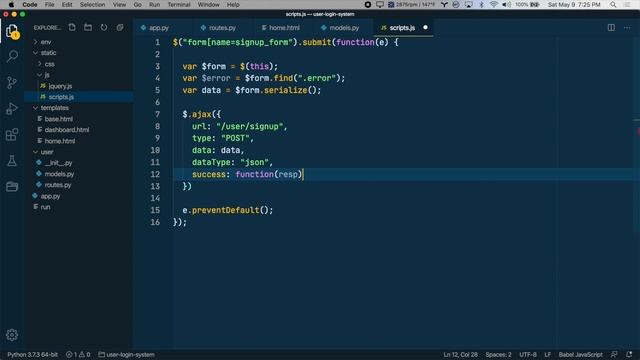
Task: Place cursor on e.preventDefault() line
Action: (228, 210)
